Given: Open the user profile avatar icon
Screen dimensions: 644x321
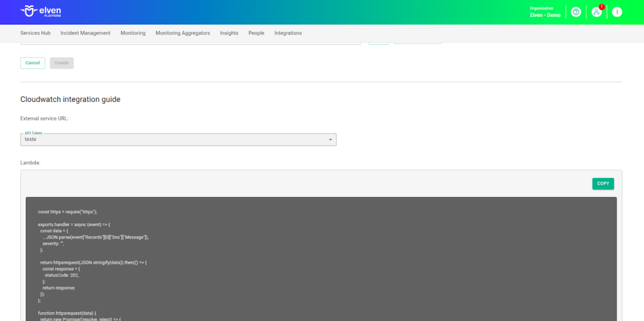Looking at the screenshot, I should point(617,12).
